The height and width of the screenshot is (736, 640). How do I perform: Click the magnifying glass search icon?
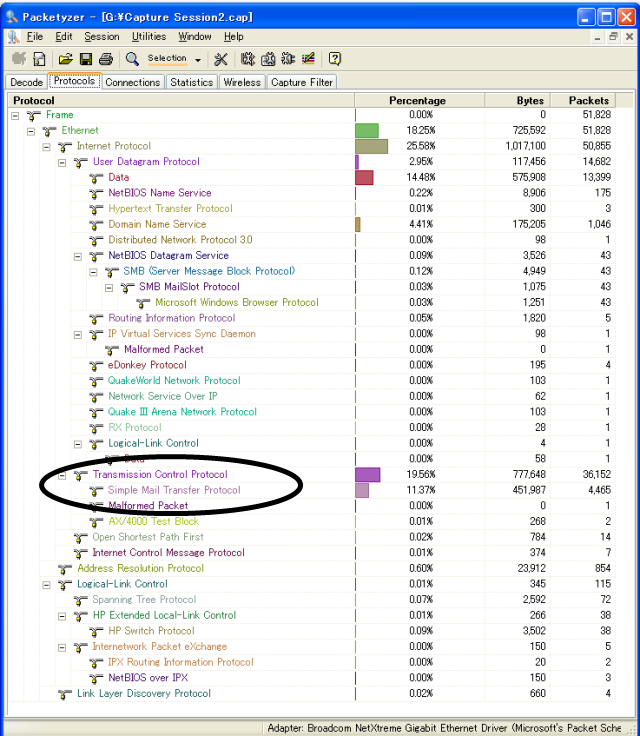click(132, 59)
